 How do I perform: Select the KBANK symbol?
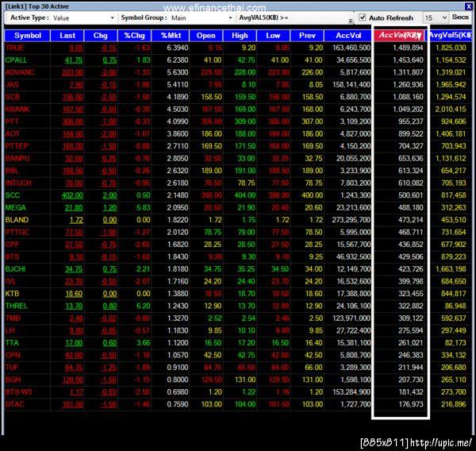(x=17, y=109)
